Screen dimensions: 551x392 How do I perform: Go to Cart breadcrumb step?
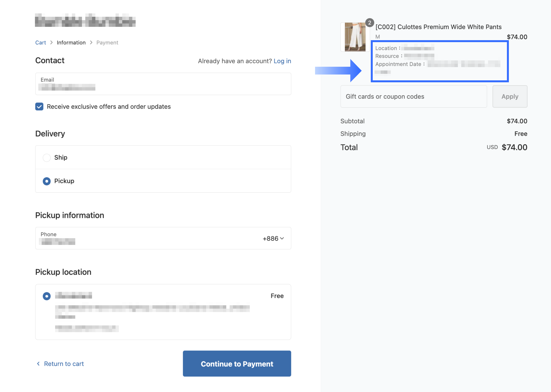tap(41, 43)
